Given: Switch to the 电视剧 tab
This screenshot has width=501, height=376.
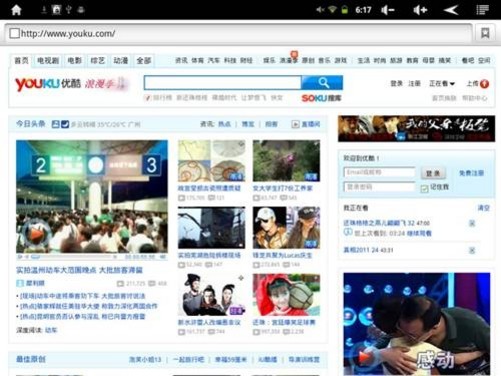Looking at the screenshot, I should tap(48, 61).
